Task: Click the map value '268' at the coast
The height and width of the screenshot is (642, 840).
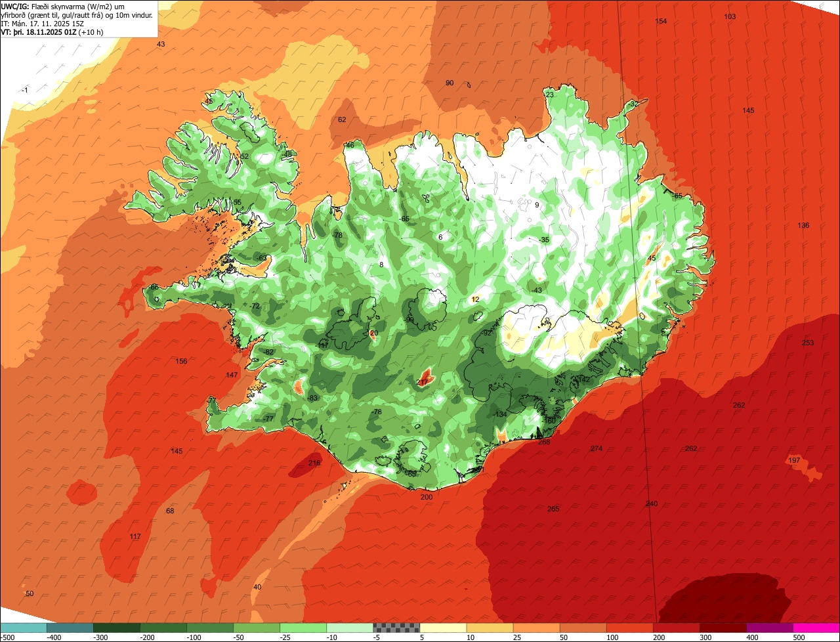Action: pos(544,442)
